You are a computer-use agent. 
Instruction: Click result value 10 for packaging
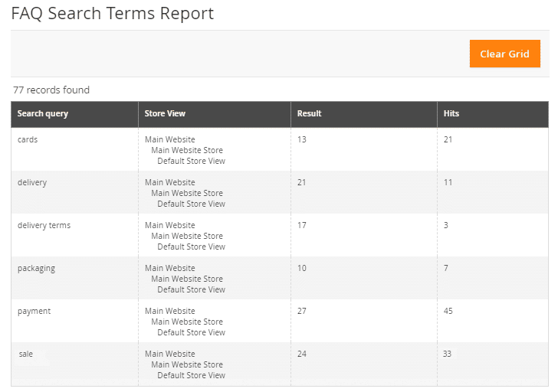click(x=302, y=268)
